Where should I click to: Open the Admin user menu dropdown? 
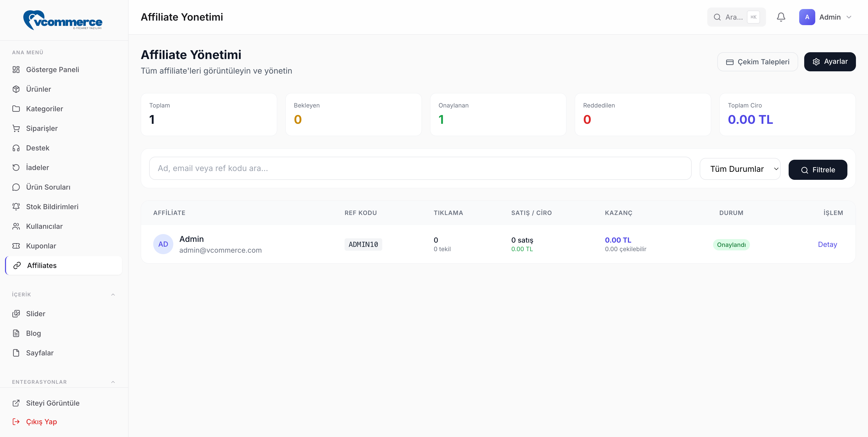pyautogui.click(x=826, y=17)
